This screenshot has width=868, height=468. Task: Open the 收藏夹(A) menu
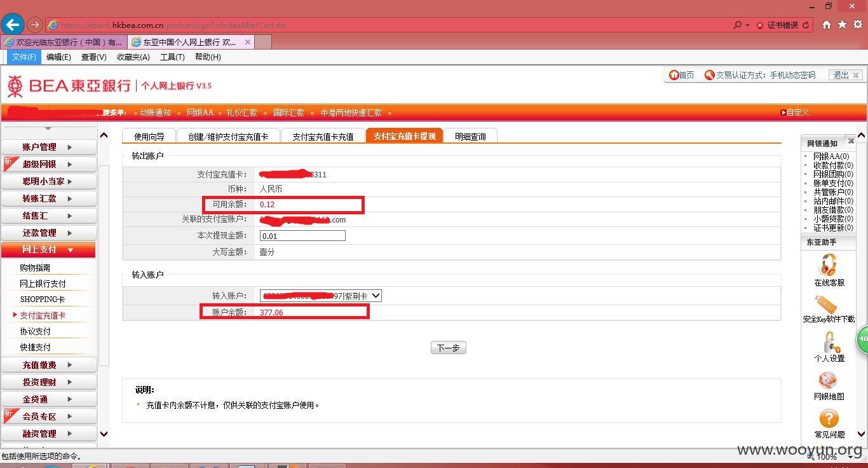click(x=133, y=57)
